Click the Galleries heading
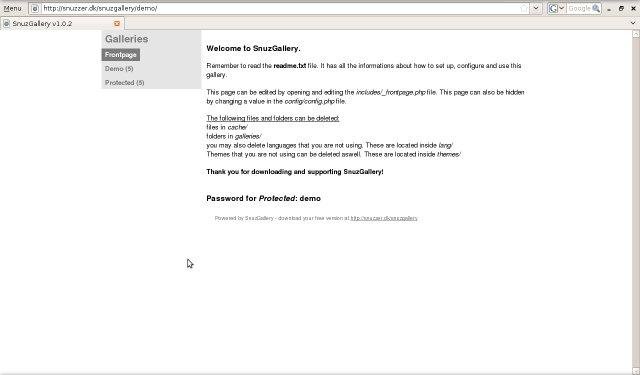 click(127, 39)
